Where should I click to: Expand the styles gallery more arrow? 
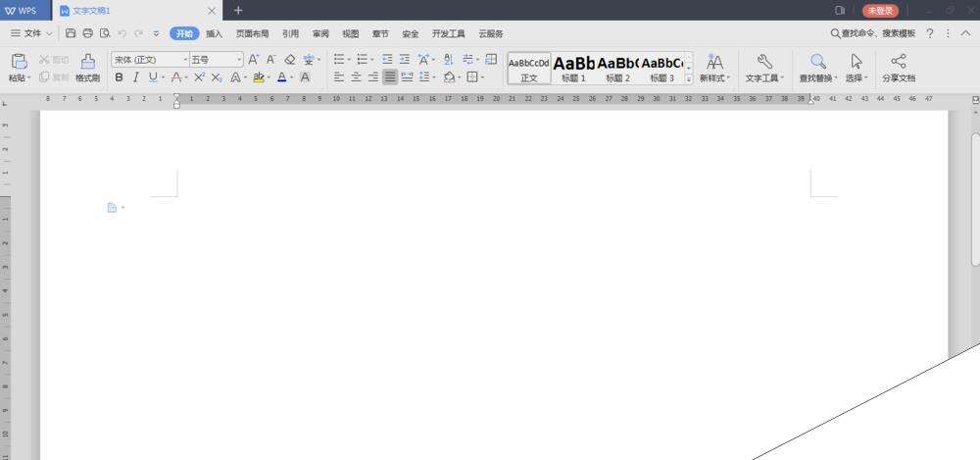point(689,78)
